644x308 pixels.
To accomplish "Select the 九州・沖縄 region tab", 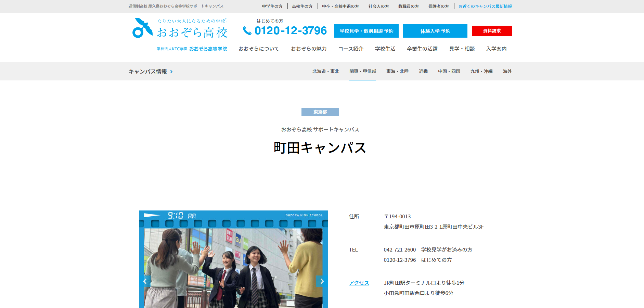I will click(x=481, y=71).
